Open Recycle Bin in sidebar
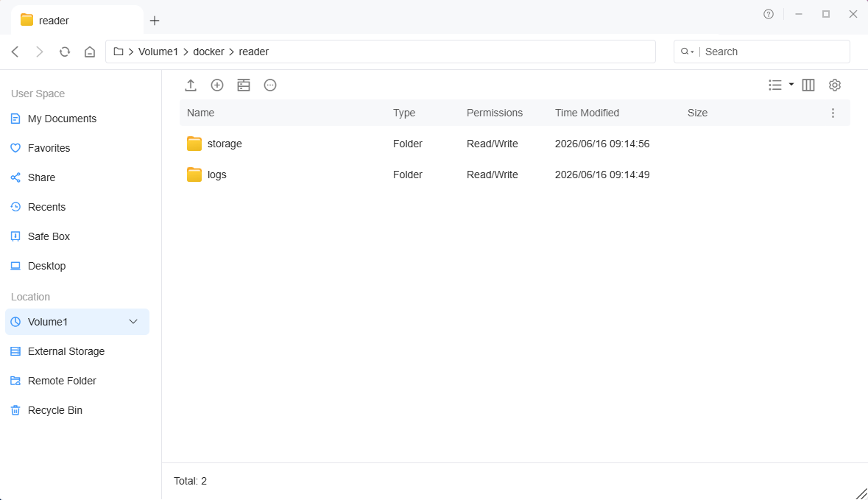Screen dimensions: 868x500 [x=77, y=410]
